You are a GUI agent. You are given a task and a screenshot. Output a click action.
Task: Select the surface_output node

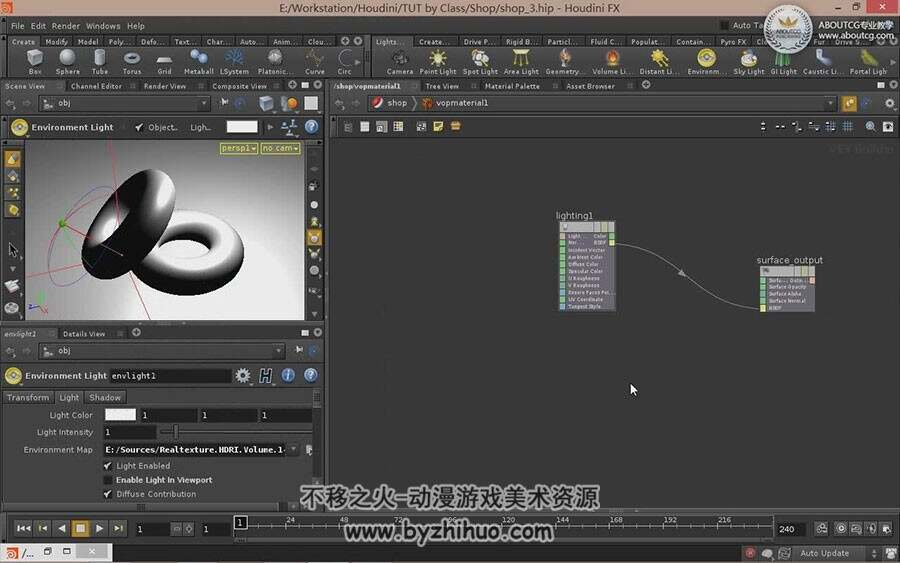[x=788, y=289]
